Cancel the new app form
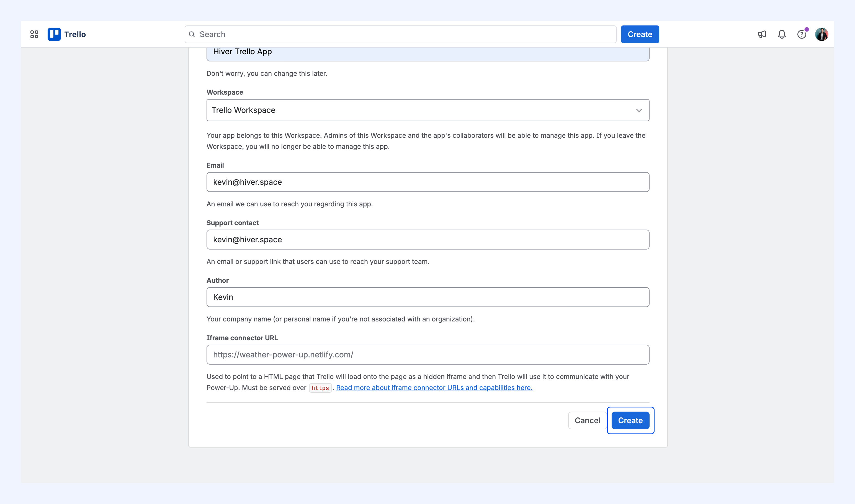 pyautogui.click(x=588, y=420)
